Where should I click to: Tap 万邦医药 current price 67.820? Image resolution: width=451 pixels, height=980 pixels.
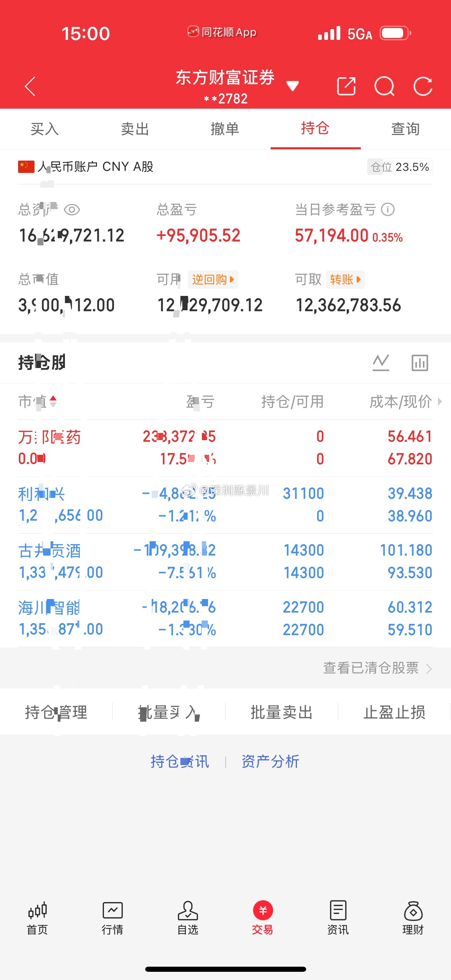click(x=410, y=459)
